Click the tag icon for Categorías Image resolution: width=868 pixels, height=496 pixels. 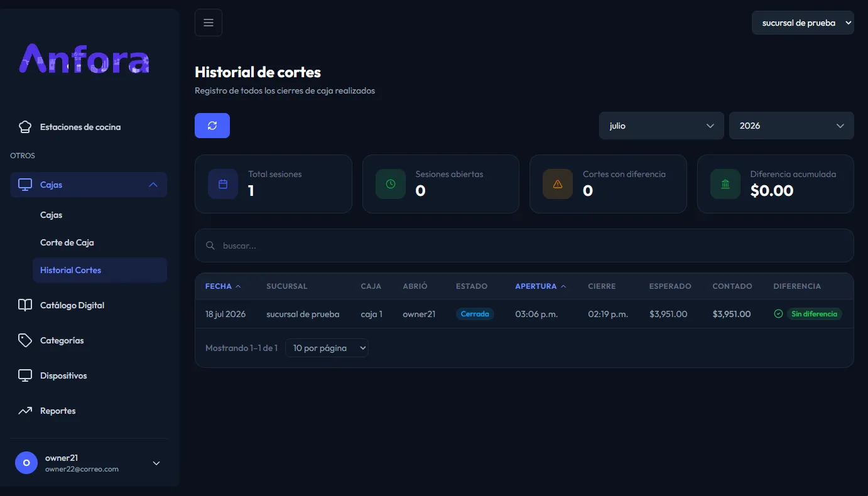(x=25, y=340)
